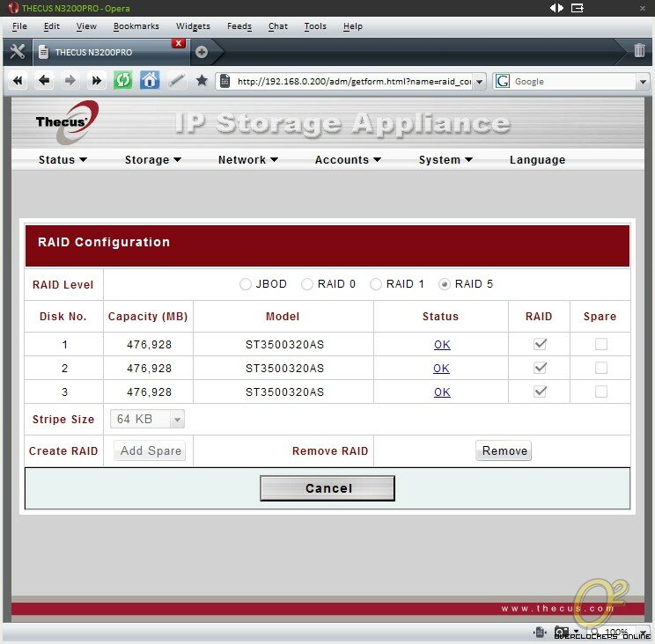The height and width of the screenshot is (644, 655).
Task: Open the Stripe Size 64 KB dropdown
Action: [x=147, y=419]
